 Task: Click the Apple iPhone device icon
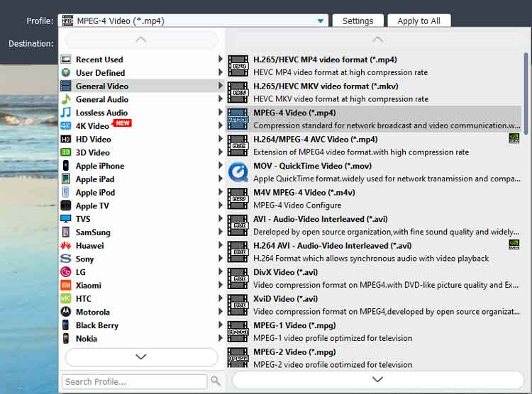pos(66,166)
